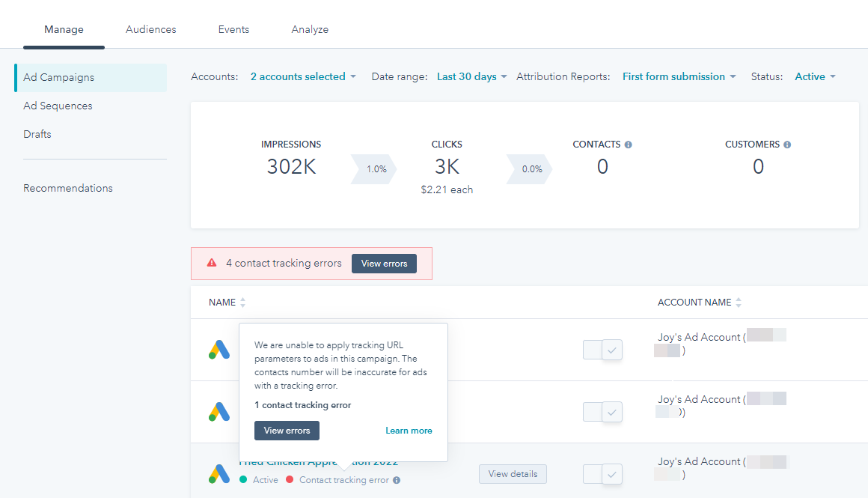868x498 pixels.
Task: Click the Google Ads icon on the second campaign row
Action: click(x=219, y=411)
